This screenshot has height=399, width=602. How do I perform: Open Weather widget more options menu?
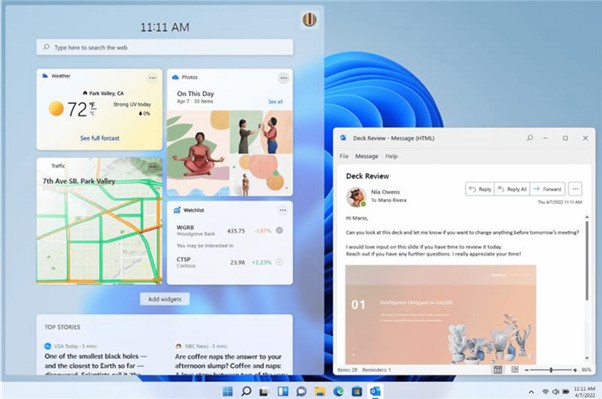click(x=152, y=78)
